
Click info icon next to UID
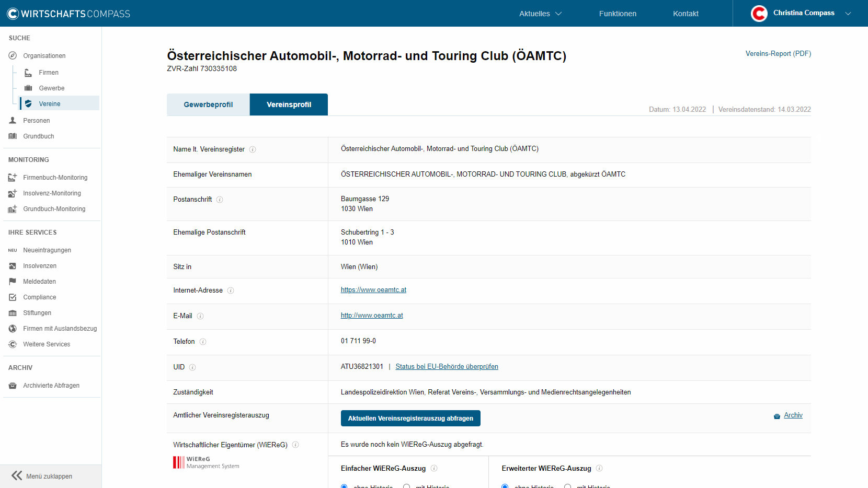pos(192,367)
